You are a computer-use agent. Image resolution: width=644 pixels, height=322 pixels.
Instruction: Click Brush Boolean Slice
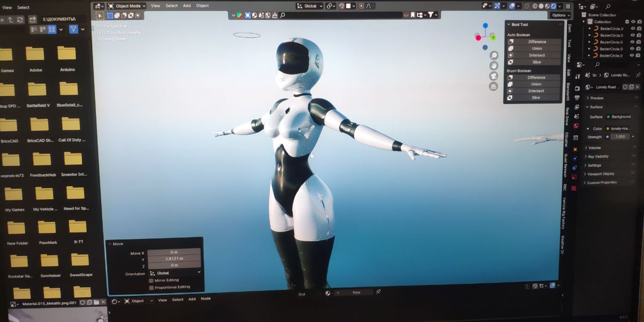point(535,98)
